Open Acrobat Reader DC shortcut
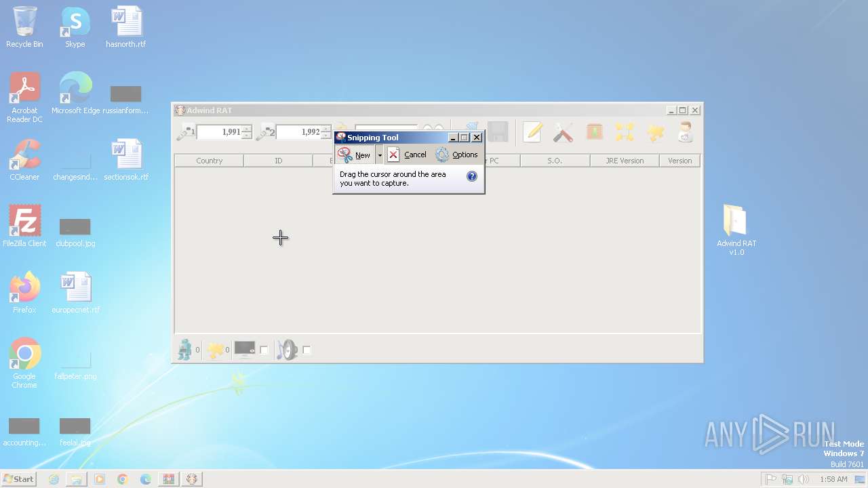The width and height of the screenshot is (868, 488). click(x=24, y=98)
